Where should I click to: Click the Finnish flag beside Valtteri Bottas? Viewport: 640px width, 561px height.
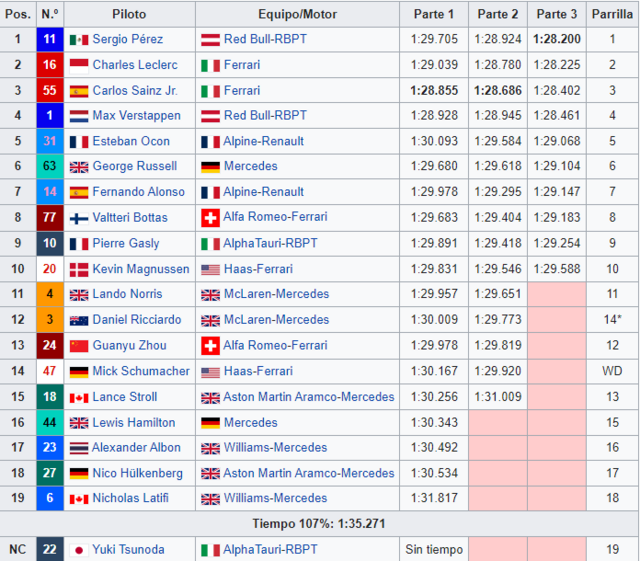click(x=79, y=218)
